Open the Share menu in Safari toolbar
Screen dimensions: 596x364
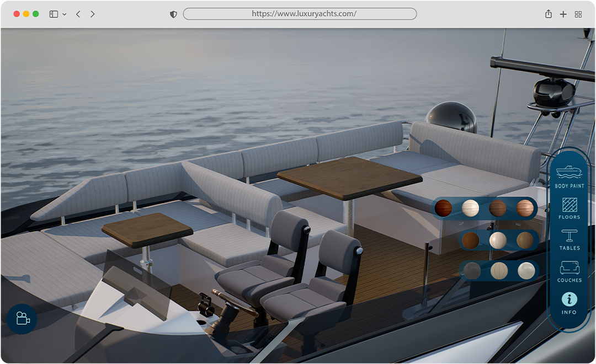click(x=548, y=14)
